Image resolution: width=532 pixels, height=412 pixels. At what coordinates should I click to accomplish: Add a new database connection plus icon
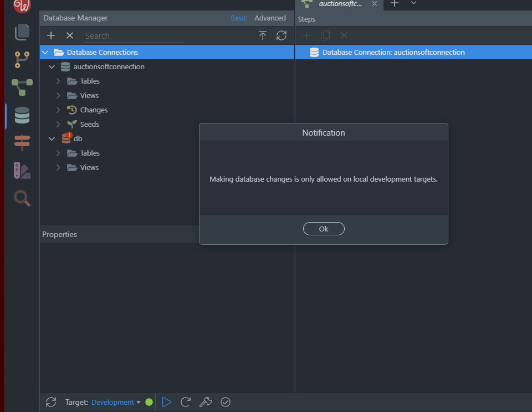click(51, 35)
